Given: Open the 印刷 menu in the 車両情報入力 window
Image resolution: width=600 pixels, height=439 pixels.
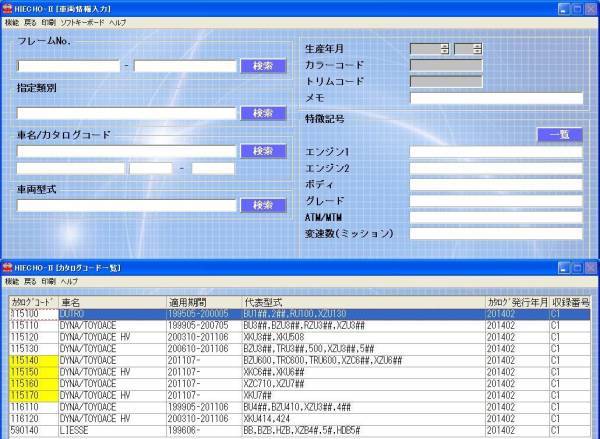Looking at the screenshot, I should 49,23.
